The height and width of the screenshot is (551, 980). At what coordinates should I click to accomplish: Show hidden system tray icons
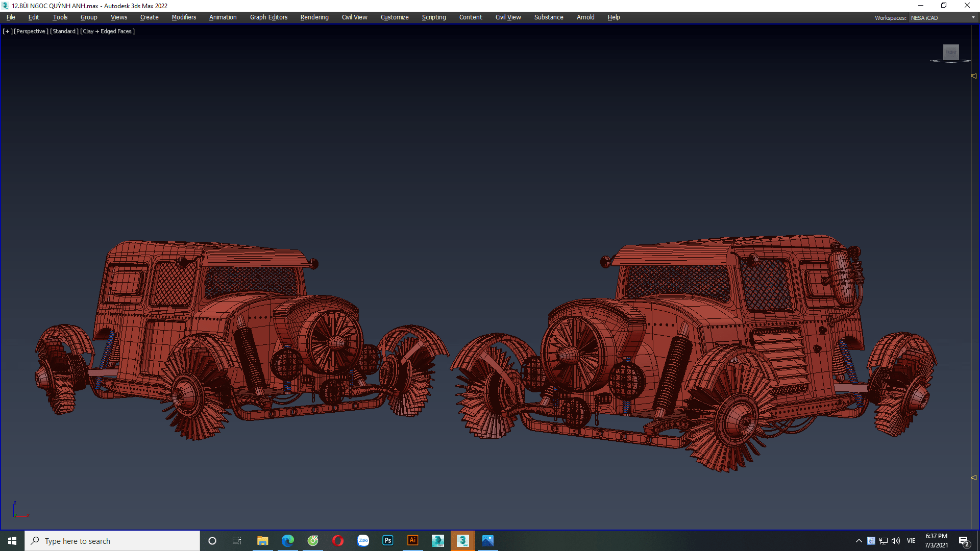(859, 541)
